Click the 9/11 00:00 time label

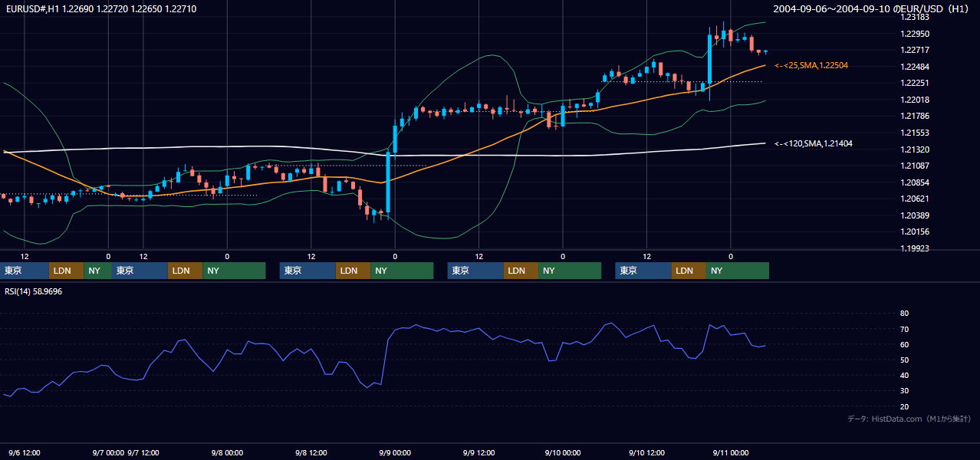[x=730, y=453]
